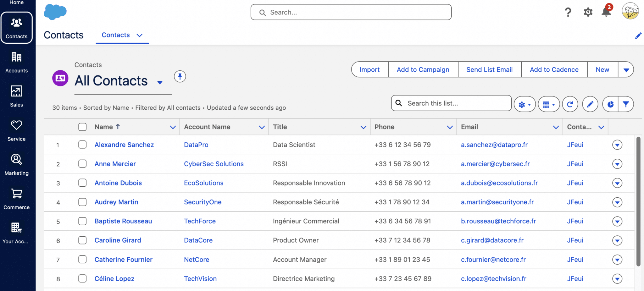Select the Contacts navigation tab

116,35
